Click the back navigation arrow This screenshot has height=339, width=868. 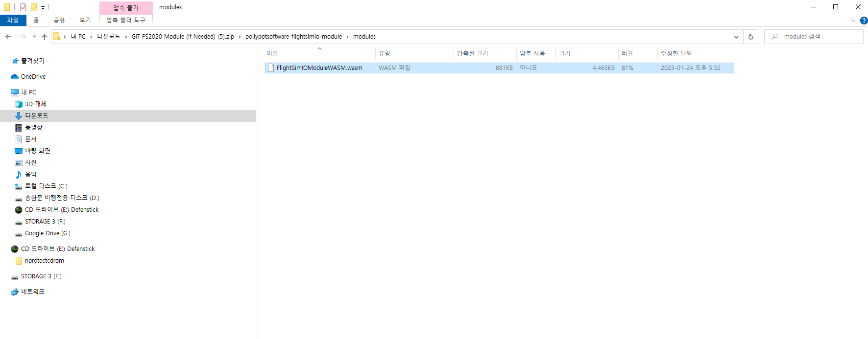(x=8, y=37)
